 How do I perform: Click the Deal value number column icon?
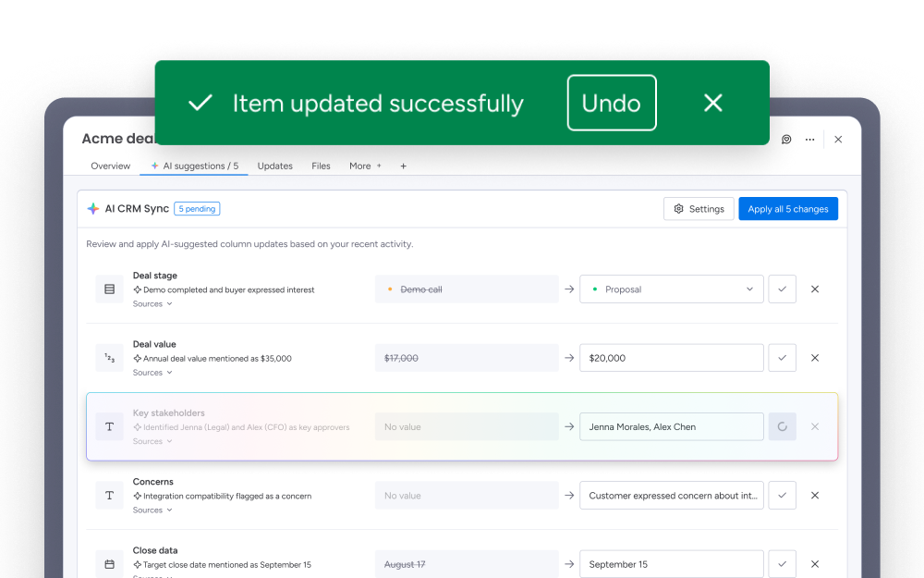click(x=110, y=358)
